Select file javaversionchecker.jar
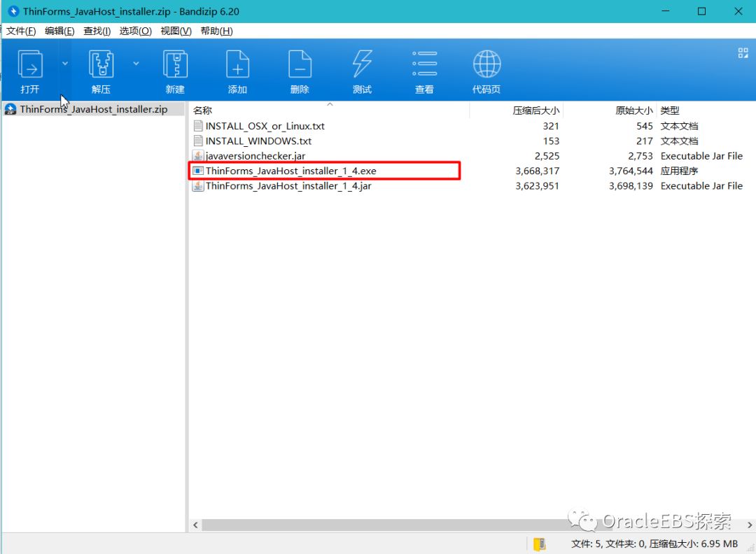756x554 pixels. tap(255, 156)
